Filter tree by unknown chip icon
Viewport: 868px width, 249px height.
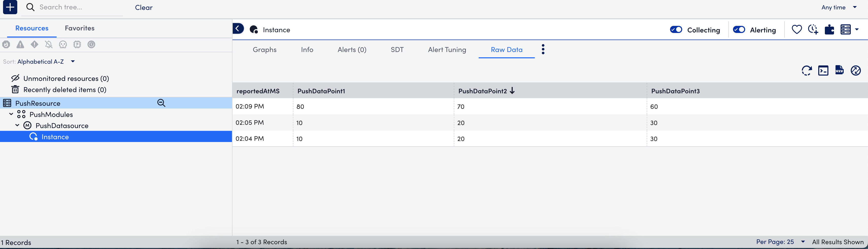click(77, 44)
